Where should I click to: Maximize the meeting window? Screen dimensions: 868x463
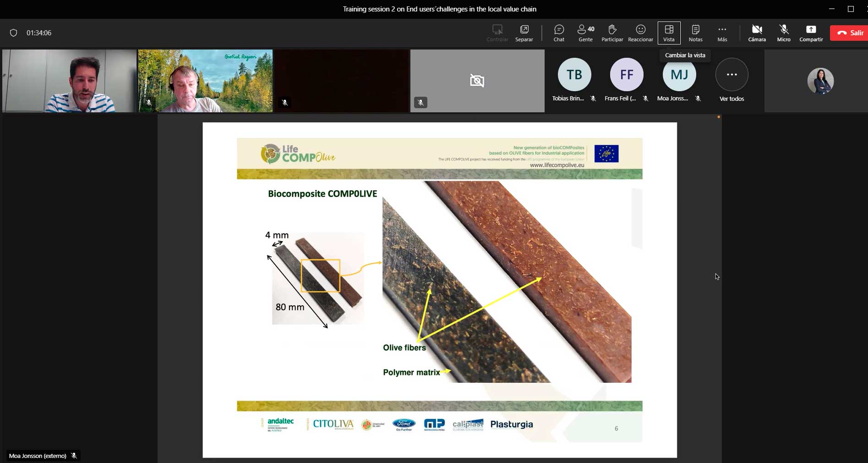(851, 9)
